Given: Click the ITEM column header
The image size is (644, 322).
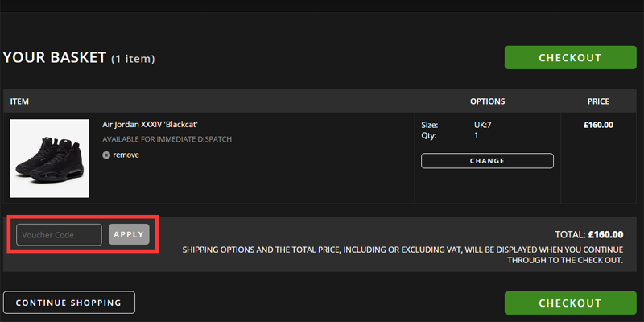Looking at the screenshot, I should pyautogui.click(x=19, y=101).
